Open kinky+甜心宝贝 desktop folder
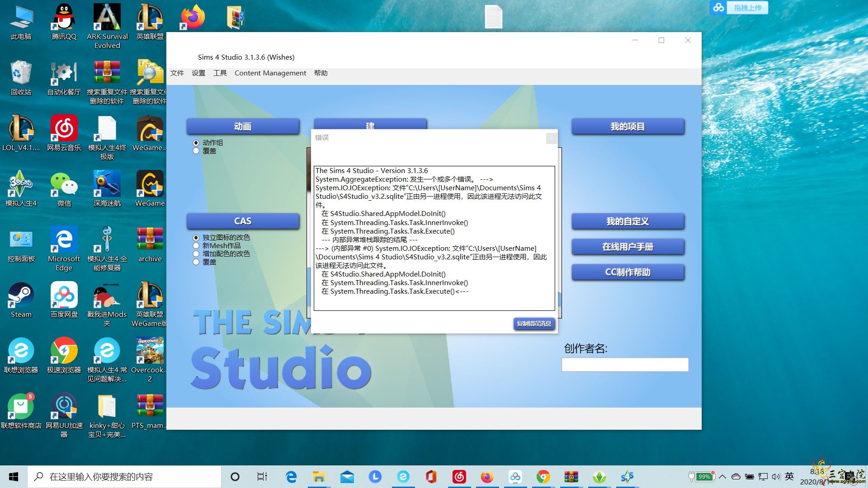 pyautogui.click(x=107, y=416)
